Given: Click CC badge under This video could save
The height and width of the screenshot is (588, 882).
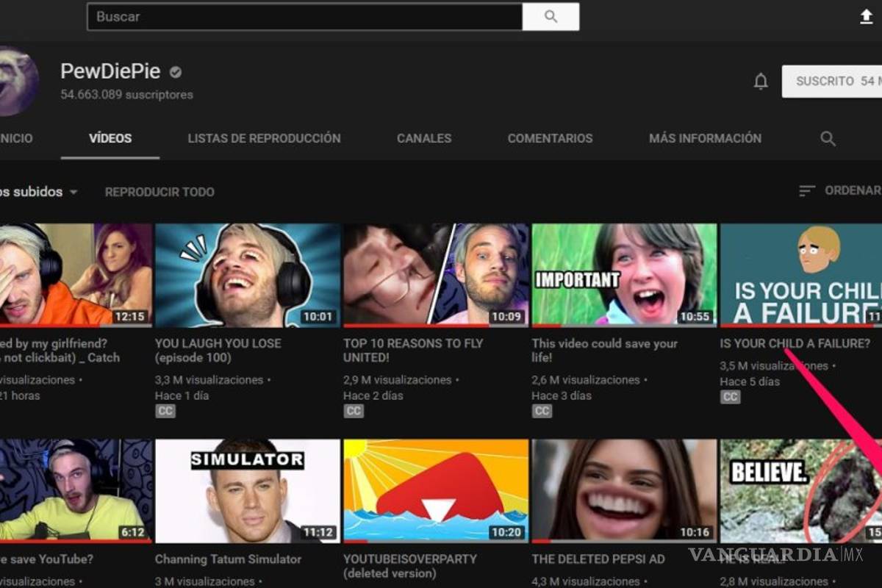Looking at the screenshot, I should 542,411.
